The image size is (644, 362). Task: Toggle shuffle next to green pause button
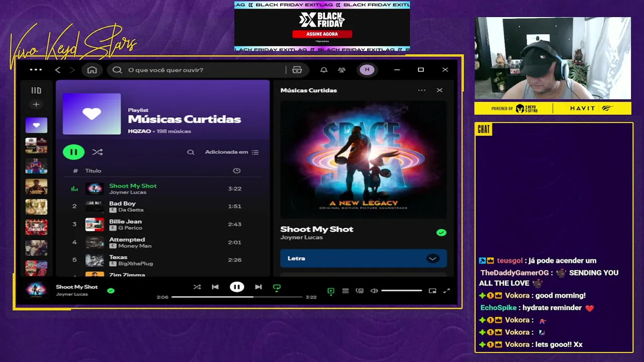(98, 152)
